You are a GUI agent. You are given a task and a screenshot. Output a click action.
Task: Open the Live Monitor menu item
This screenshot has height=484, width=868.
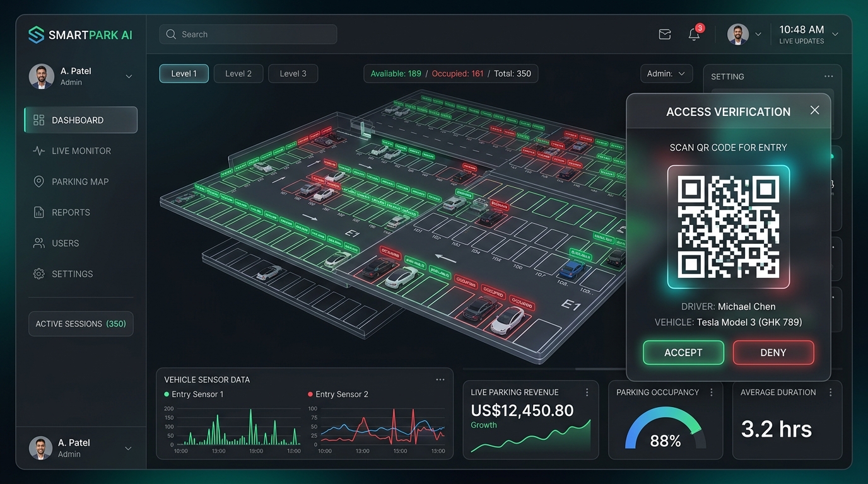(x=81, y=151)
